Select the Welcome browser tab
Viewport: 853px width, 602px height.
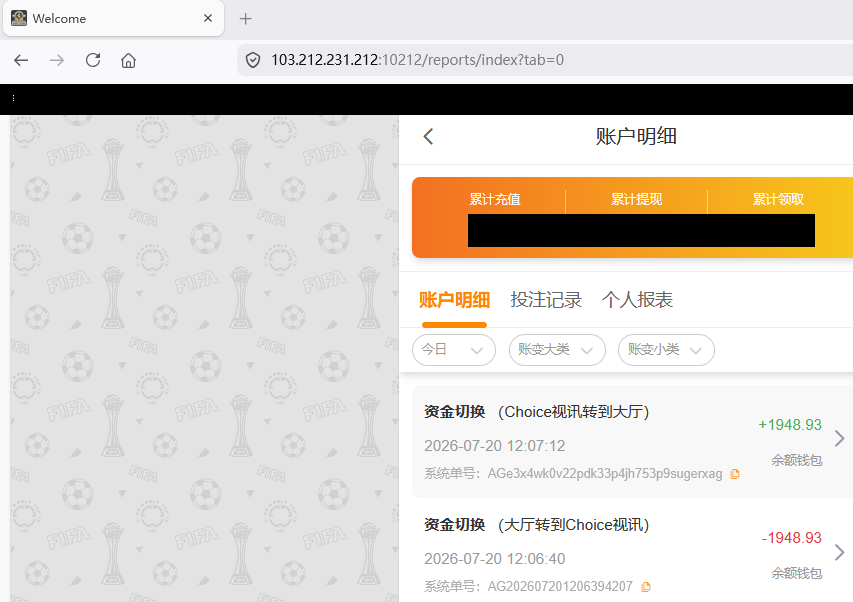[x=113, y=18]
